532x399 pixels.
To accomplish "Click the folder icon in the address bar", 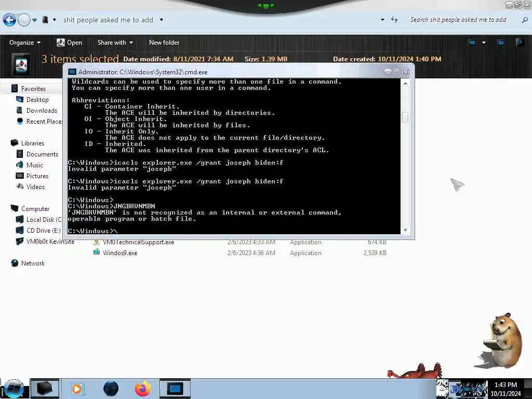I will tap(45, 20).
